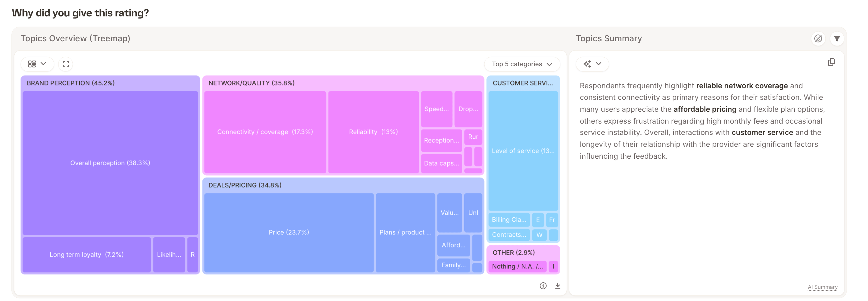
Task: Select the Billing Cla... tile
Action: click(x=509, y=220)
